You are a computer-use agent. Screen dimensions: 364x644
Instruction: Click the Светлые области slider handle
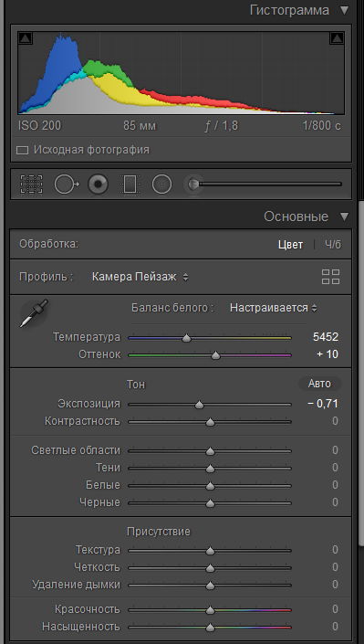coord(210,451)
